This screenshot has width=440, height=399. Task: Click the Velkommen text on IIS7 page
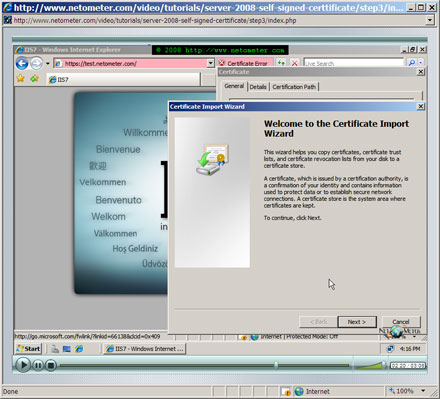pyautogui.click(x=103, y=182)
